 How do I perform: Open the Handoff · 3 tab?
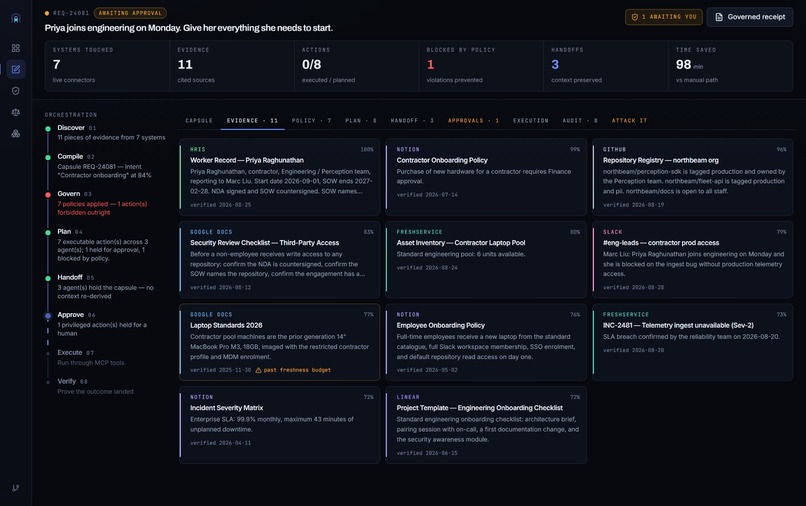412,121
